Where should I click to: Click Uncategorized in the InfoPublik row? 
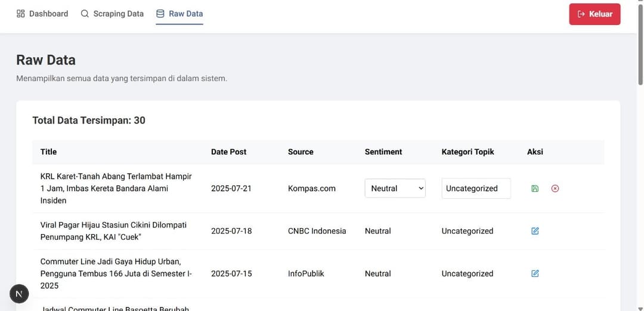click(x=467, y=273)
